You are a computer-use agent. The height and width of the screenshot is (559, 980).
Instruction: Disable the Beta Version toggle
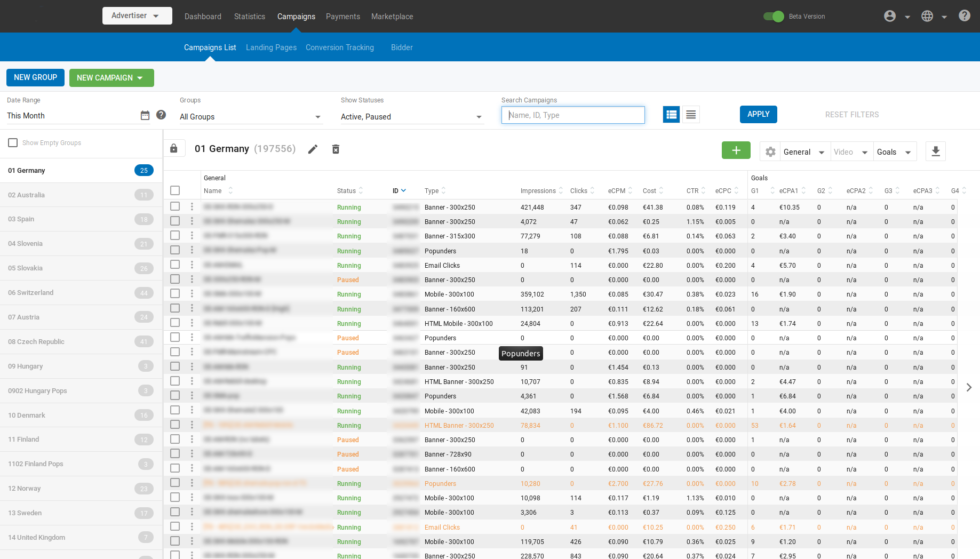click(773, 17)
